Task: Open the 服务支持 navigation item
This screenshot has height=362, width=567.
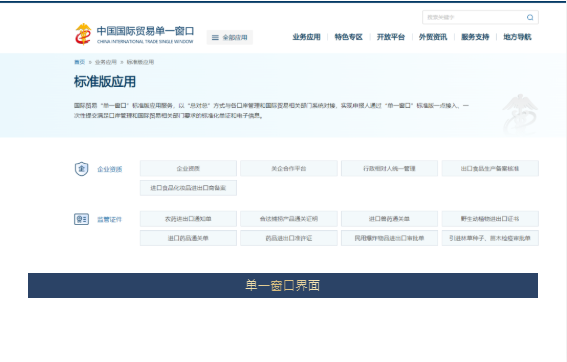Action: click(475, 37)
